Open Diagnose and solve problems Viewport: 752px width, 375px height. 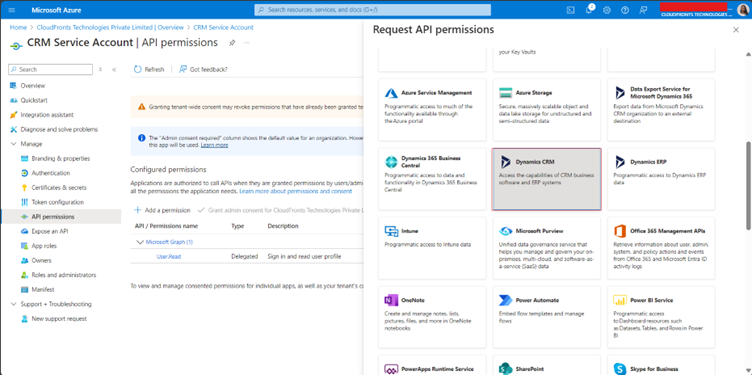(x=59, y=129)
